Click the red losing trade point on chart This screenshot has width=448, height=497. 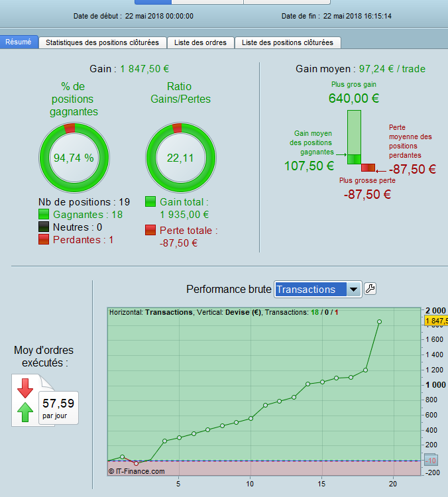(137, 463)
